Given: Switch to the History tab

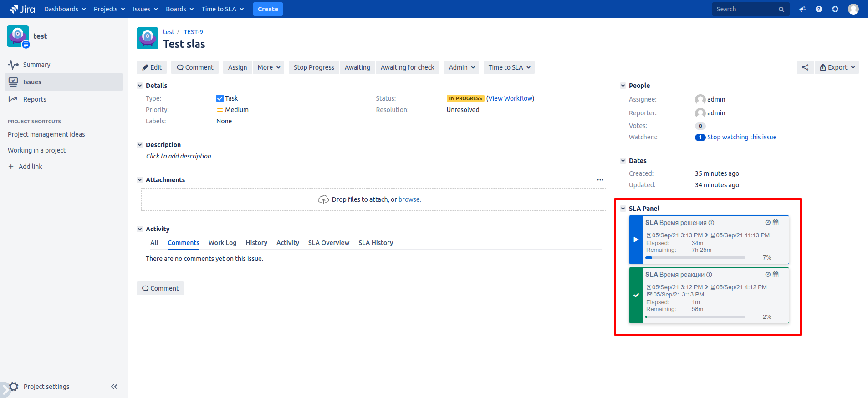Looking at the screenshot, I should [256, 243].
